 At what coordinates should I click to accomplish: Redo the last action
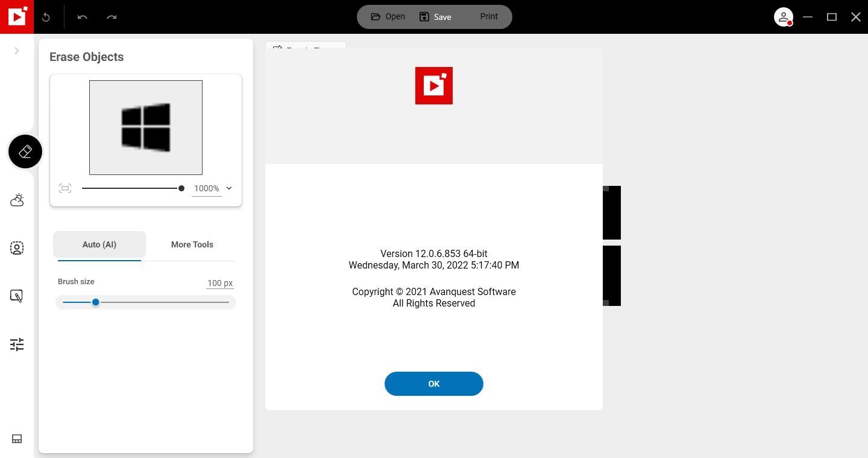(x=112, y=17)
